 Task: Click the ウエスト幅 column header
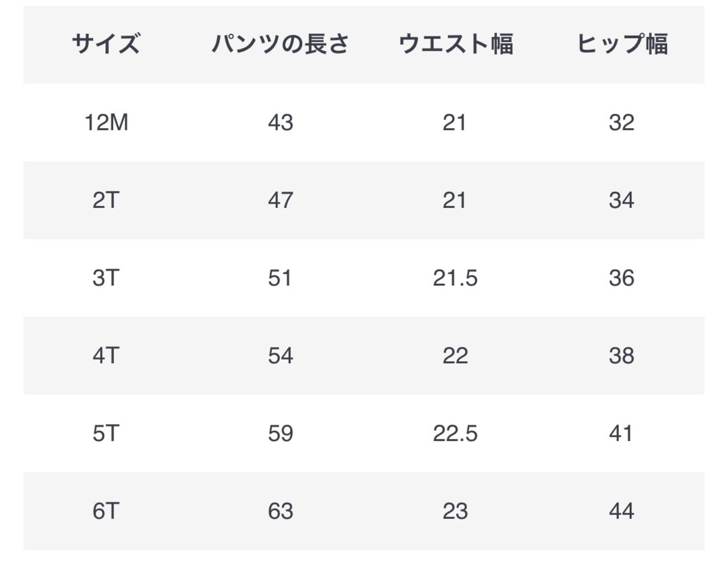click(x=455, y=44)
